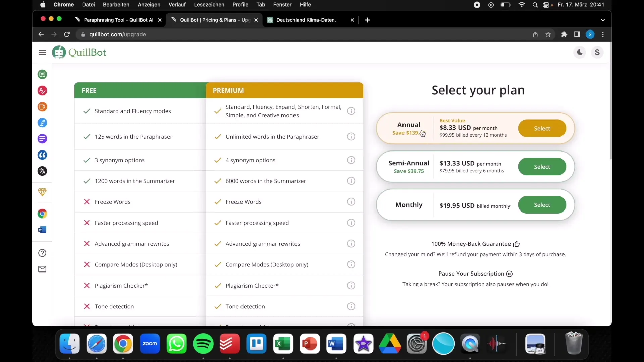
Task: Open the Co-Writer sidebar icon
Action: [x=42, y=123]
